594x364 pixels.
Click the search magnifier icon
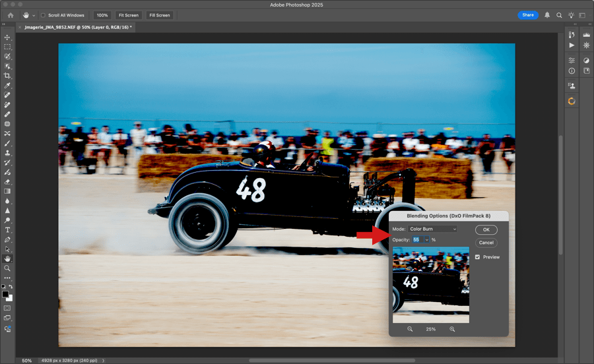coord(559,15)
